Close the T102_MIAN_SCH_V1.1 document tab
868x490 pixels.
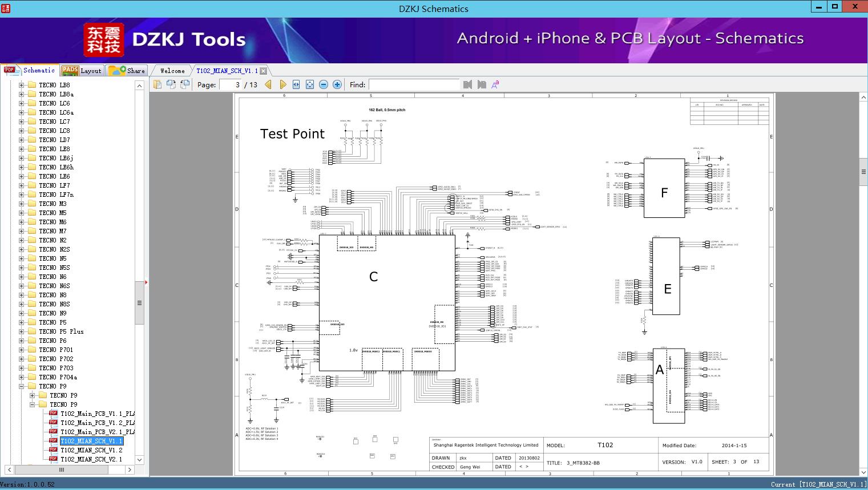coord(264,71)
